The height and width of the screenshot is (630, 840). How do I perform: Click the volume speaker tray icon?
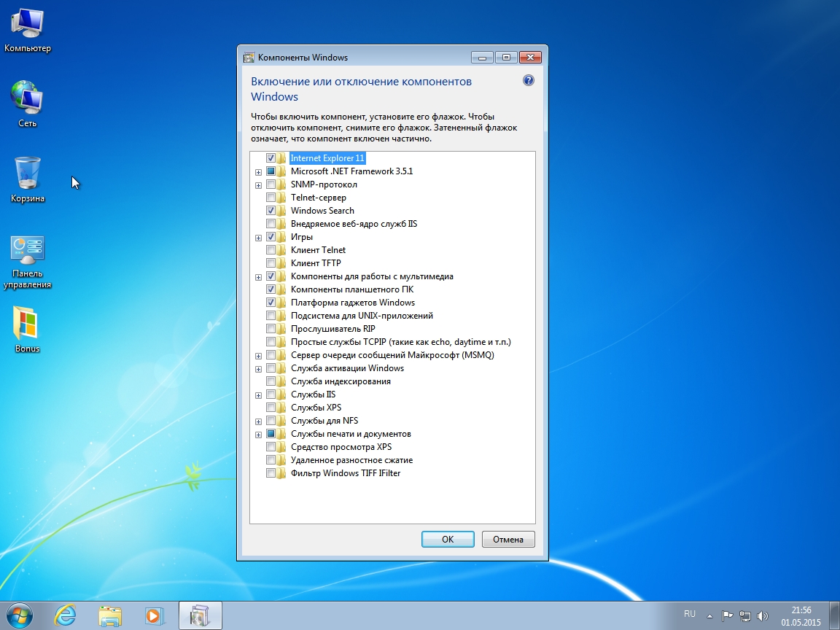click(x=763, y=615)
